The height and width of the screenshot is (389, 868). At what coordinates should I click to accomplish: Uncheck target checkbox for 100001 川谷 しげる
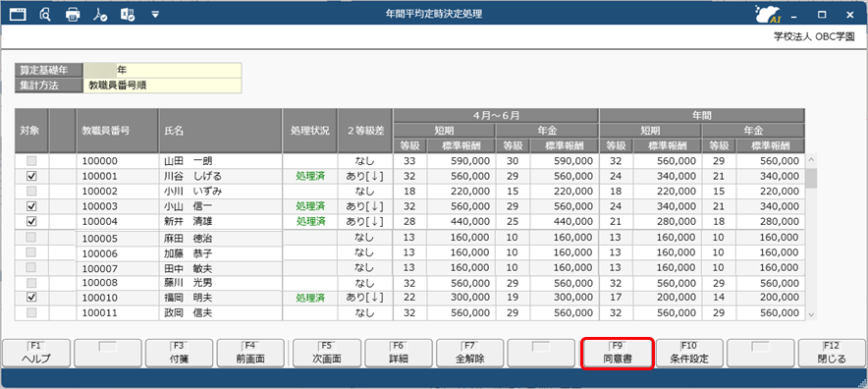coord(31,176)
